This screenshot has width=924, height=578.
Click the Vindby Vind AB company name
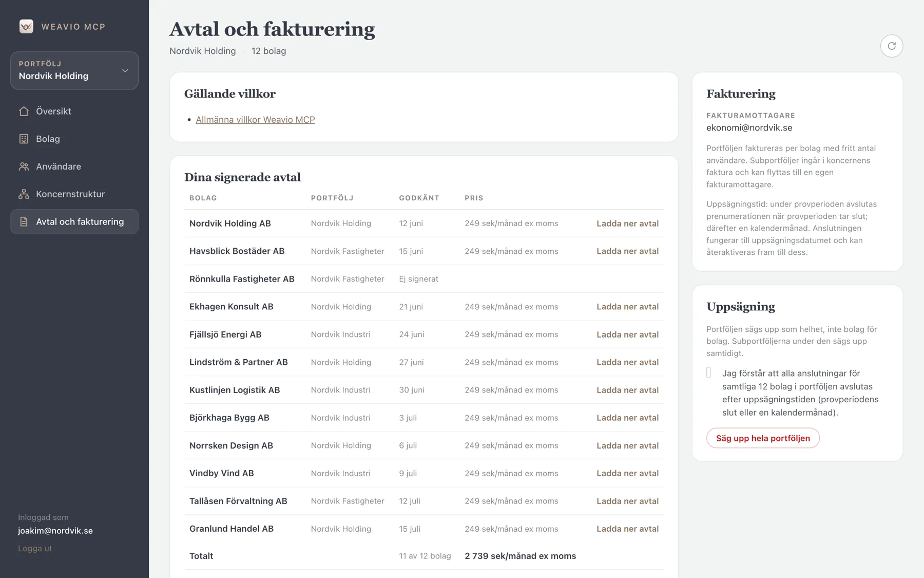[221, 473]
